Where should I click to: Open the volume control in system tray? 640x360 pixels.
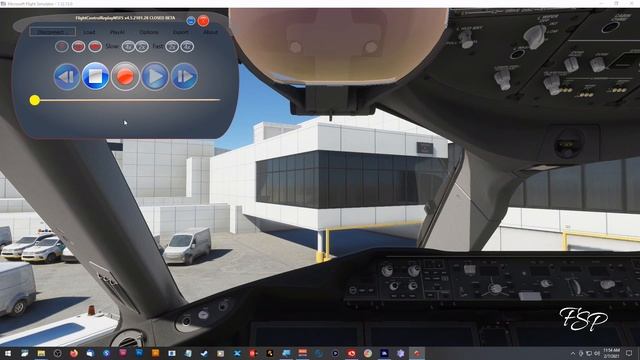[597, 353]
